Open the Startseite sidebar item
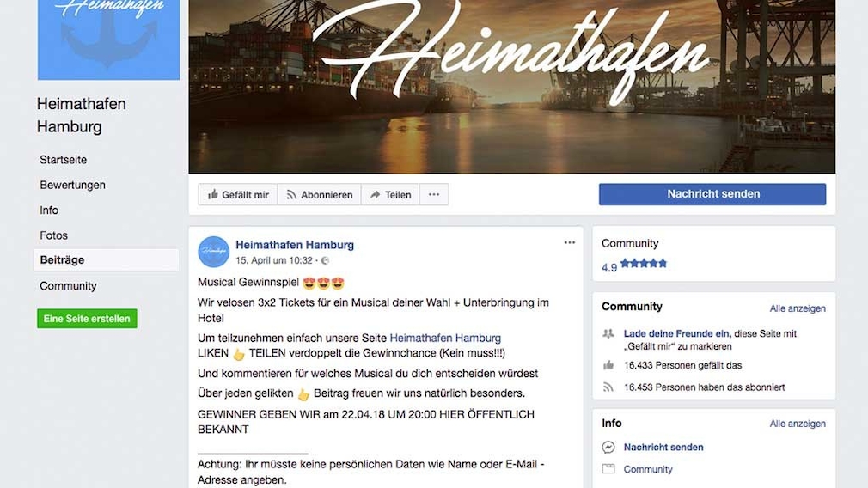The width and height of the screenshot is (868, 488). point(63,159)
